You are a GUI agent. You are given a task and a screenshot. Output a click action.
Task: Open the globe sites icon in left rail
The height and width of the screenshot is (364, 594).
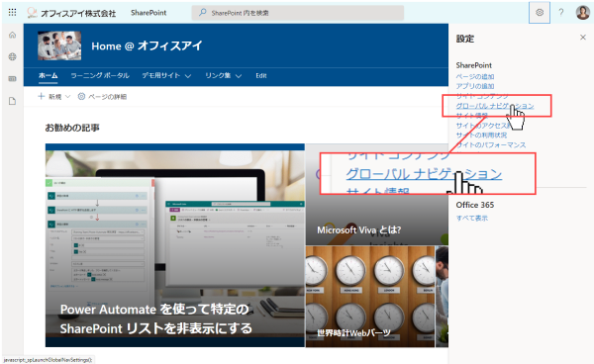tap(13, 56)
